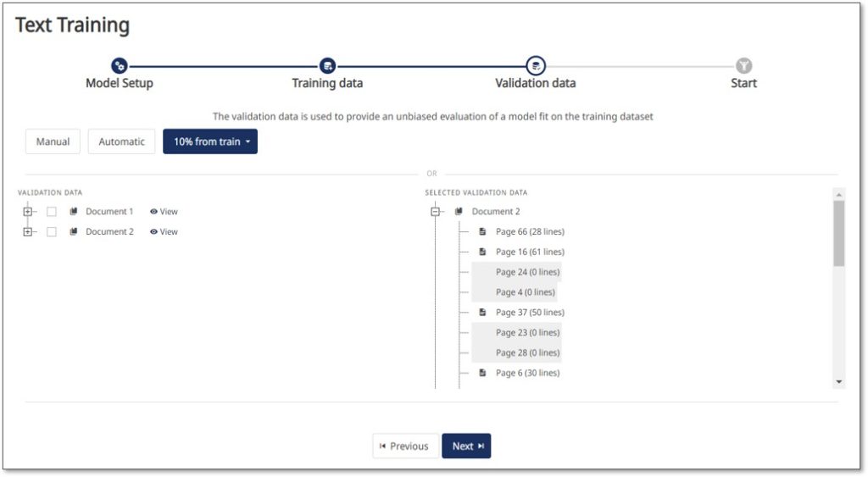Image resolution: width=868 pixels, height=477 pixels.
Task: Expand the Document 1 tree node
Action: (28, 211)
